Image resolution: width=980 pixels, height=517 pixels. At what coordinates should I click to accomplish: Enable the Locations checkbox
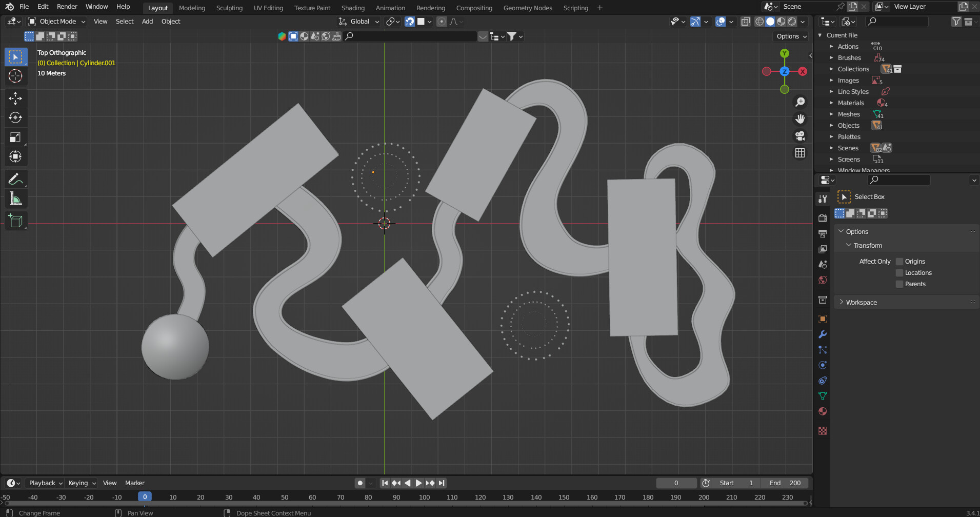point(899,273)
